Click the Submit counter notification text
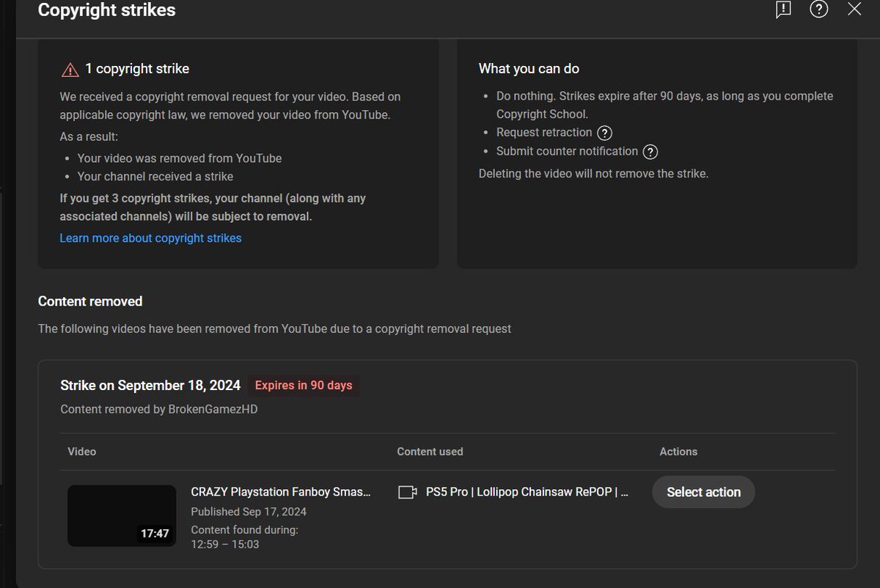The image size is (880, 588). point(567,151)
